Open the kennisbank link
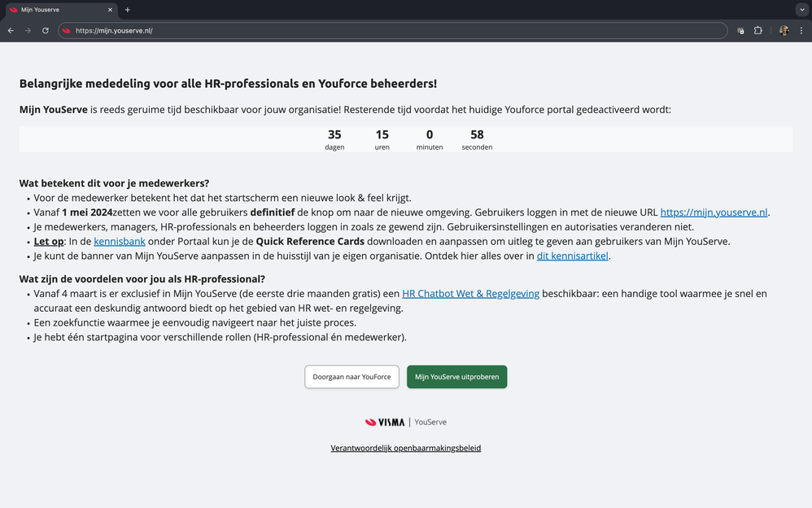The height and width of the screenshot is (508, 812). (120, 242)
